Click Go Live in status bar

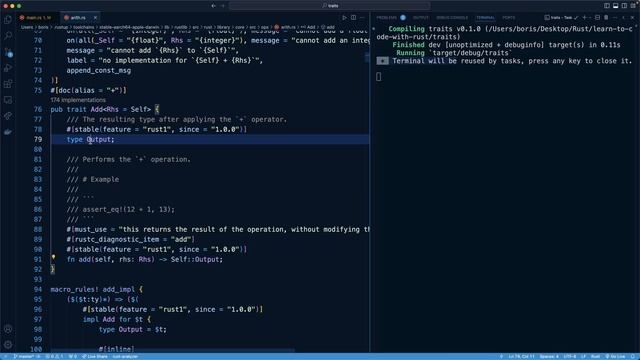coord(615,357)
